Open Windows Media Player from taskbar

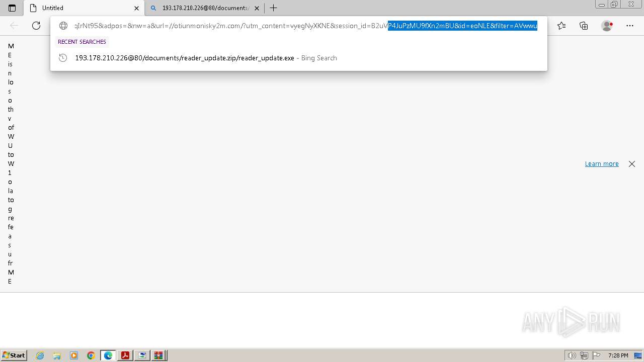point(74,355)
